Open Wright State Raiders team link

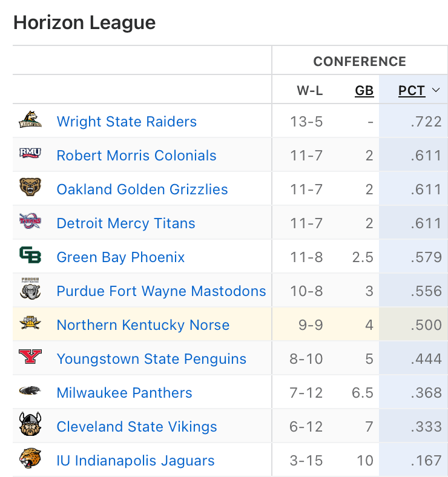127,122
